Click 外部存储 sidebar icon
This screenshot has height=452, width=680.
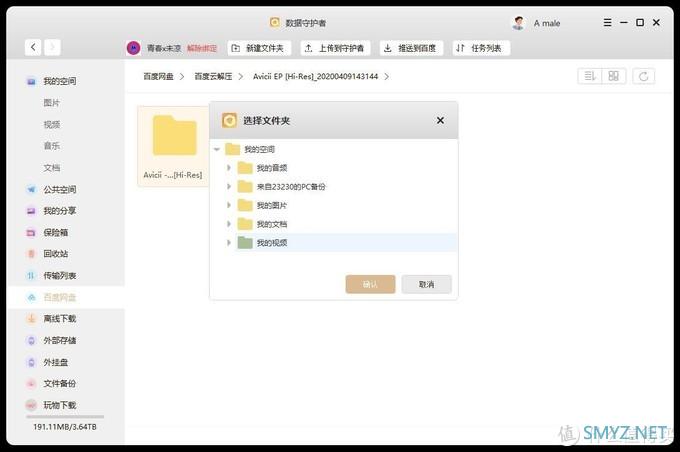[x=31, y=341]
